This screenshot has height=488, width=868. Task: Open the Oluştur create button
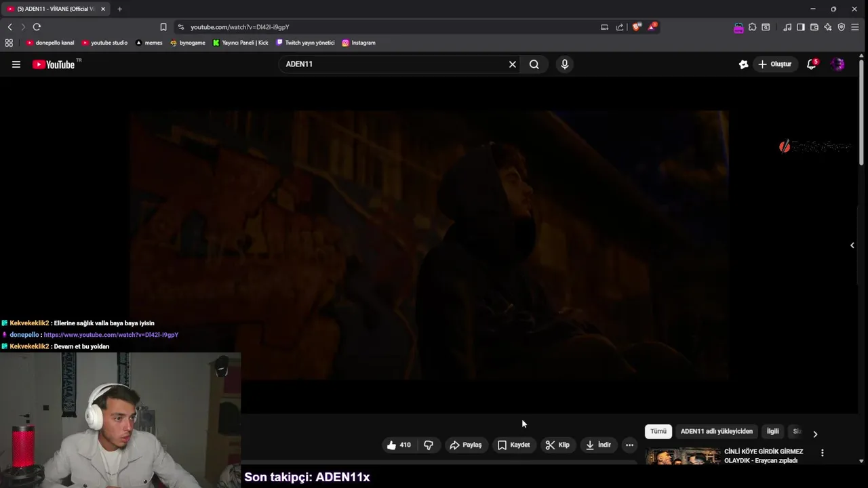(x=775, y=64)
